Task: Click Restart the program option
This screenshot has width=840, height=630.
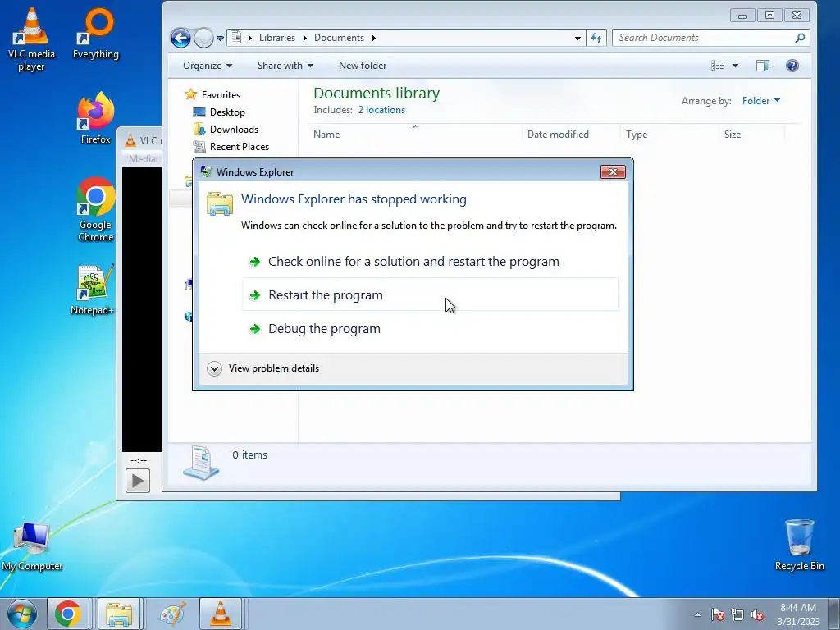Action: (430, 294)
